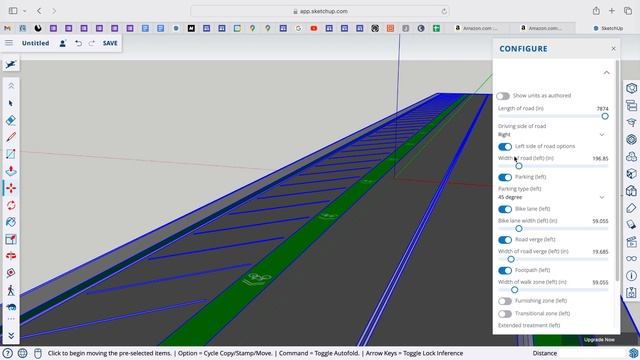Image resolution: width=640 pixels, height=360 pixels.
Task: Click the rhino icon in the left toolbar
Action: (11, 307)
